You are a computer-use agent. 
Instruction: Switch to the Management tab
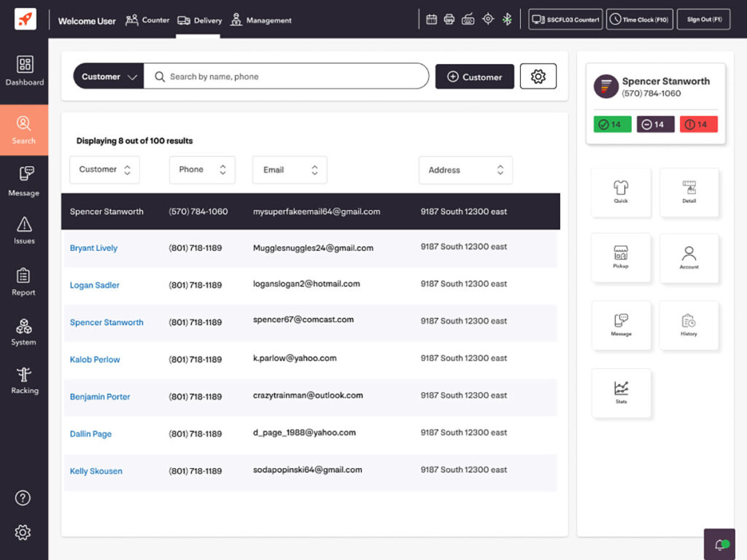coord(261,20)
